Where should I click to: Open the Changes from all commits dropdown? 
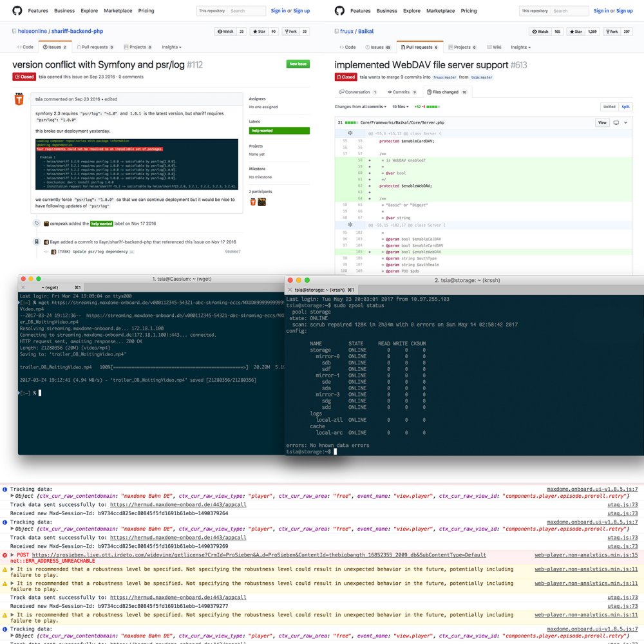click(x=360, y=107)
